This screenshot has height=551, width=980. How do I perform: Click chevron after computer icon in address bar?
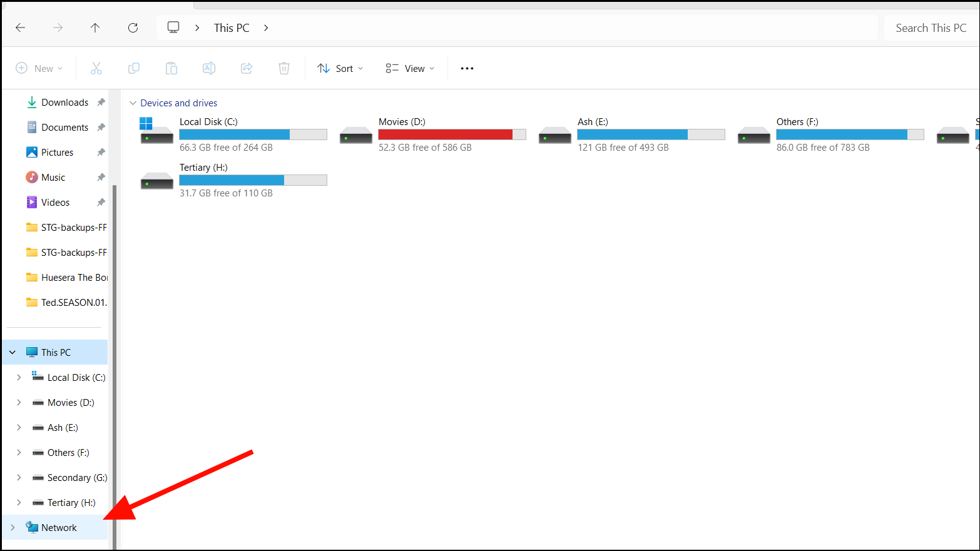coord(197,28)
